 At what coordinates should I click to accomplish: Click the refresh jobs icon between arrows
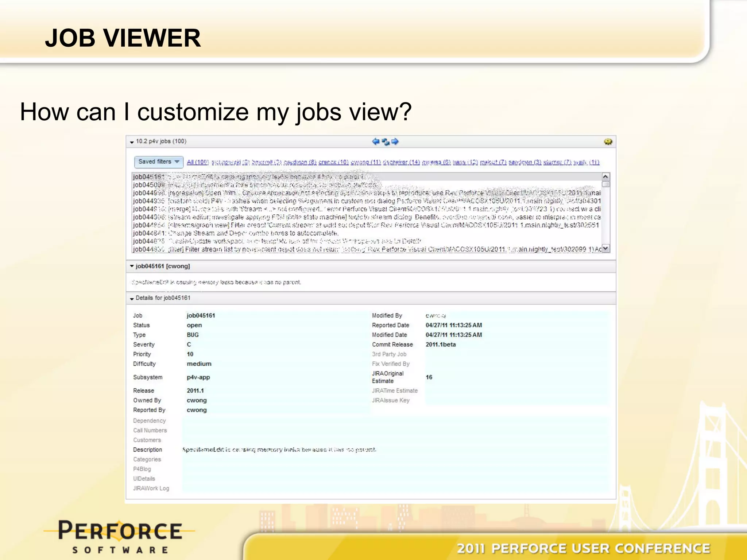pos(386,142)
